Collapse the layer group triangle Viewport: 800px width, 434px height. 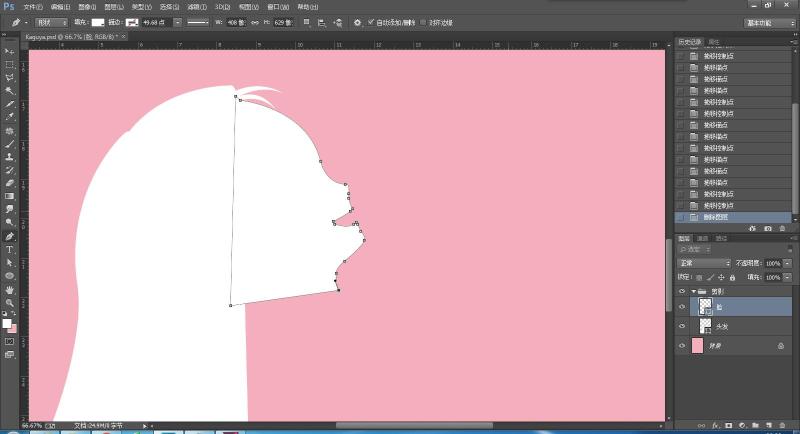[693, 291]
